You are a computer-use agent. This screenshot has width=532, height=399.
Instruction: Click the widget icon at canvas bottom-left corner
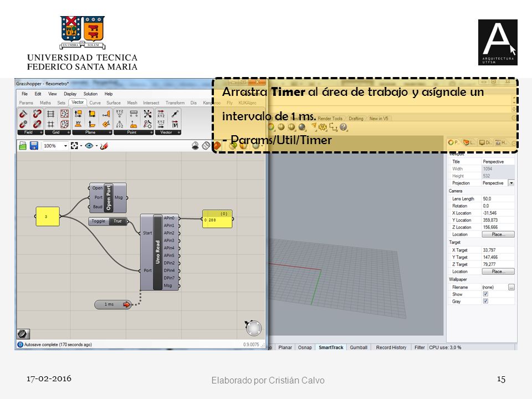23,334
